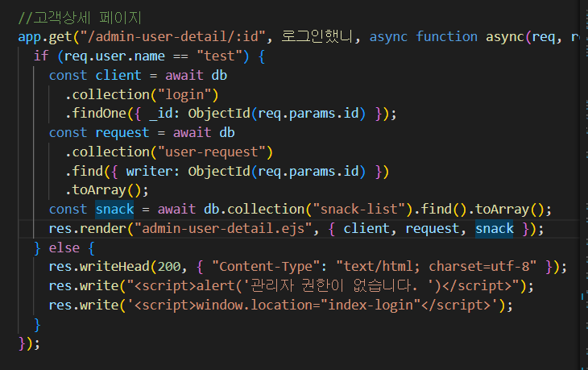Viewport: 588px width, 370px height.
Task: Click the comment line "//고객상세 페이지"
Action: pos(80,18)
